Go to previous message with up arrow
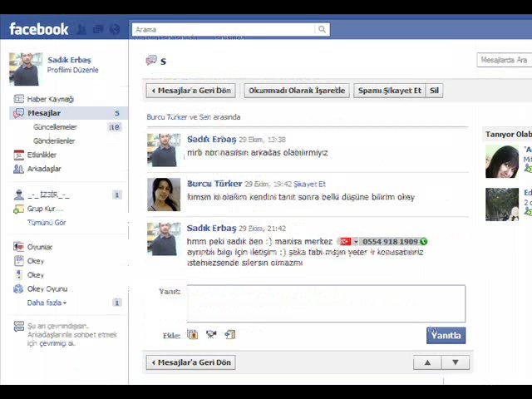Image resolution: width=532 pixels, height=399 pixels. (x=427, y=362)
